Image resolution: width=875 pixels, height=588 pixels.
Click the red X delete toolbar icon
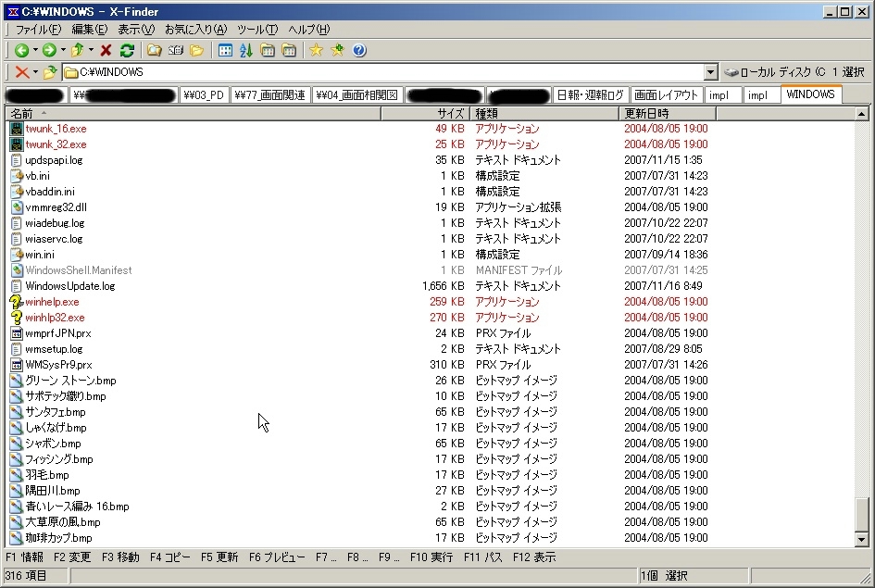point(106,51)
